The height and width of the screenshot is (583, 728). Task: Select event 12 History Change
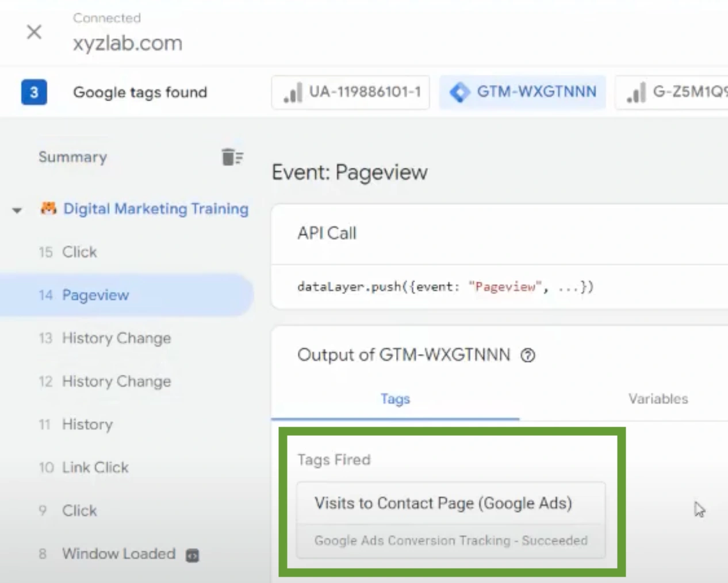click(x=105, y=381)
